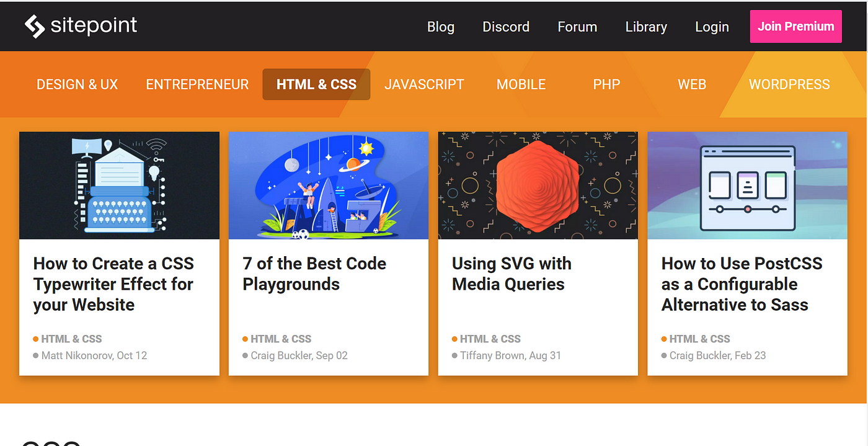Select the Entrepreneur category tab
Viewport: 868px width, 446px height.
coord(197,84)
